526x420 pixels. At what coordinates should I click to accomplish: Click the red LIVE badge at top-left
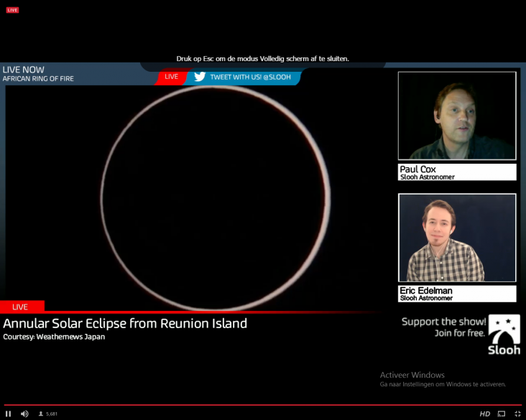[x=12, y=10]
